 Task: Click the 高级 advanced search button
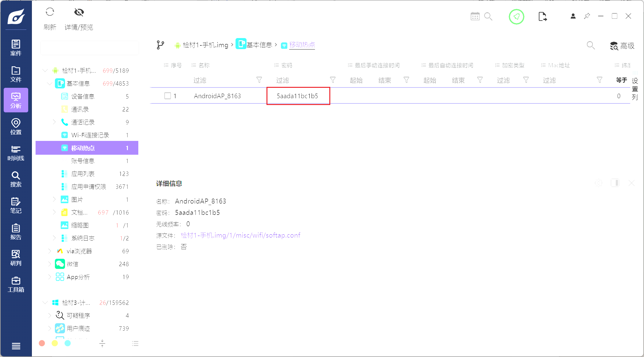tap(622, 46)
